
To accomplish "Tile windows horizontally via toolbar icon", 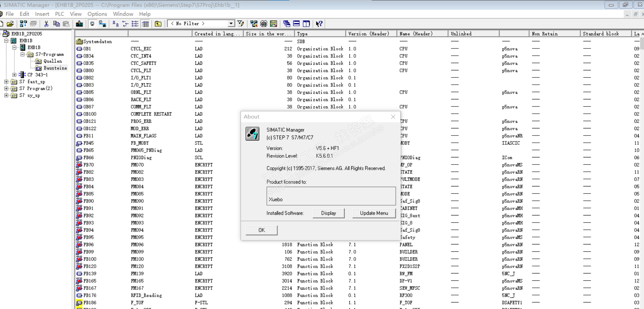I will coord(297,24).
